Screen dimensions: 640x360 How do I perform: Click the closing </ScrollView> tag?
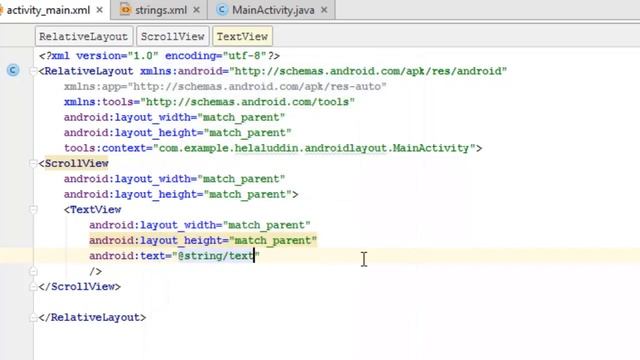80,287
